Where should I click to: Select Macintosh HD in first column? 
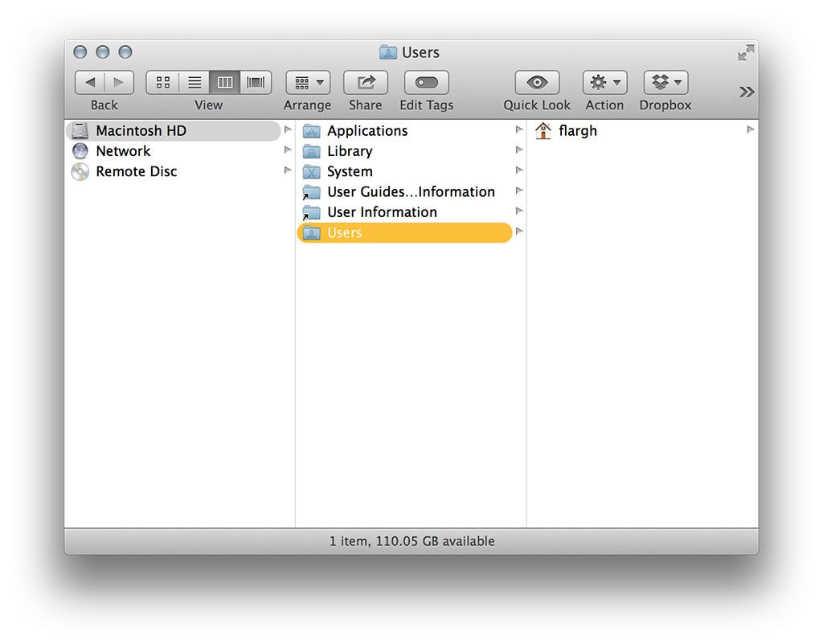coord(141,130)
